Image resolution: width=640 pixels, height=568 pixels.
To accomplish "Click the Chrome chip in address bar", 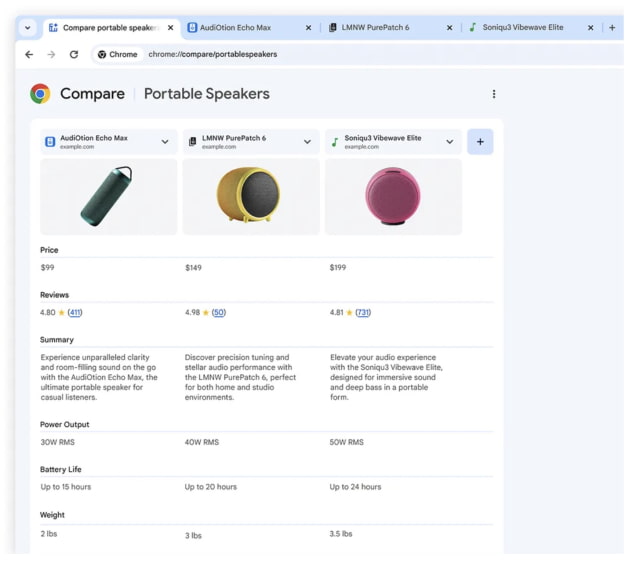I will tap(118, 54).
